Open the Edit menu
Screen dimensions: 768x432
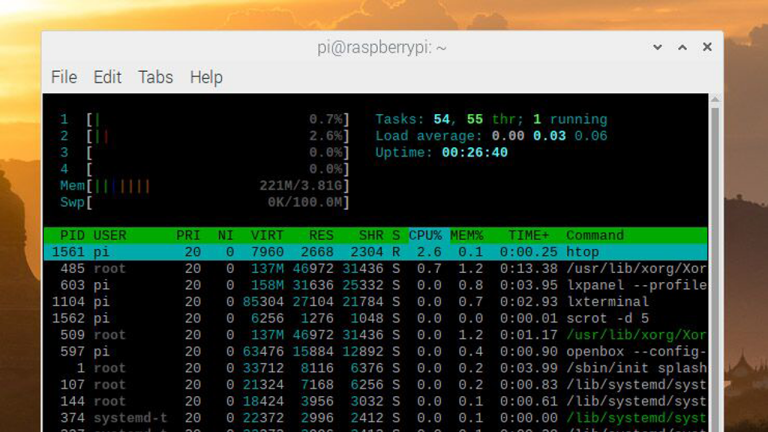[x=107, y=77]
